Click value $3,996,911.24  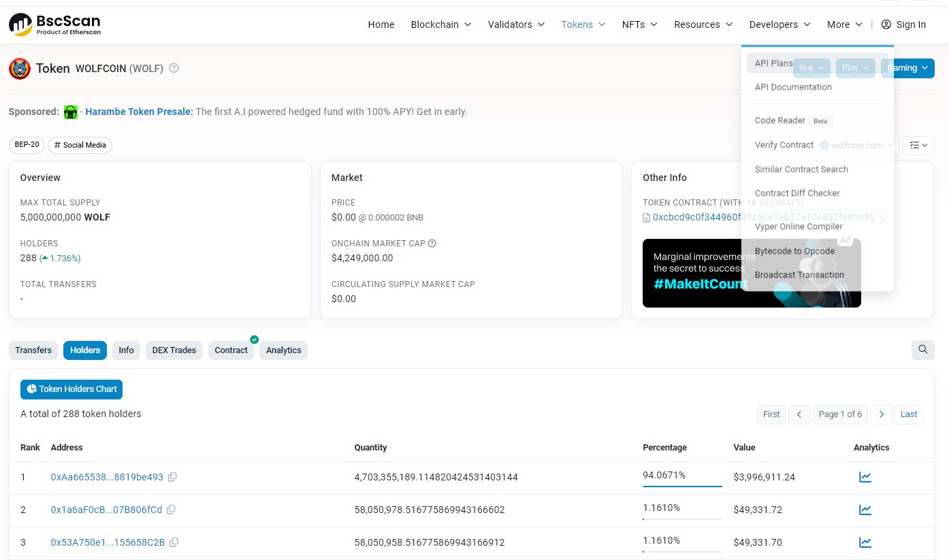pos(765,477)
